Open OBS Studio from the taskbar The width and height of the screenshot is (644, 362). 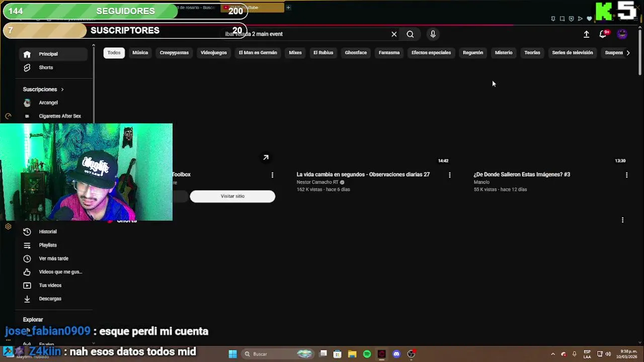[411, 354]
